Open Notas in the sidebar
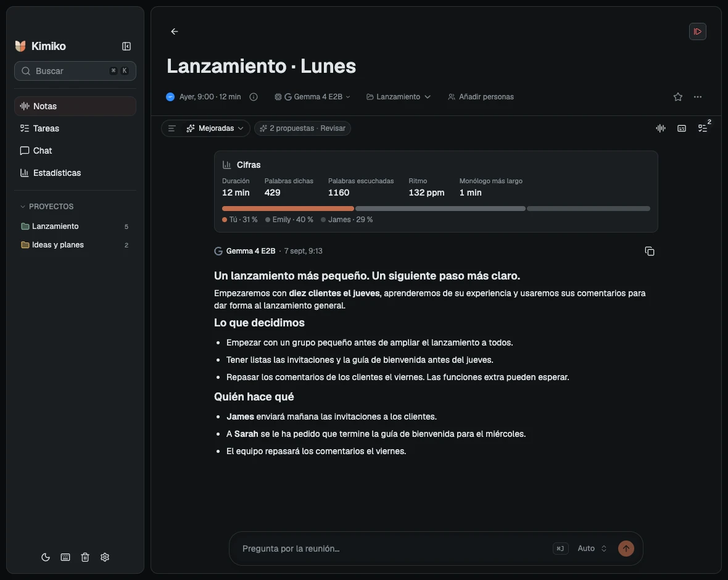The image size is (728, 580). click(x=75, y=106)
